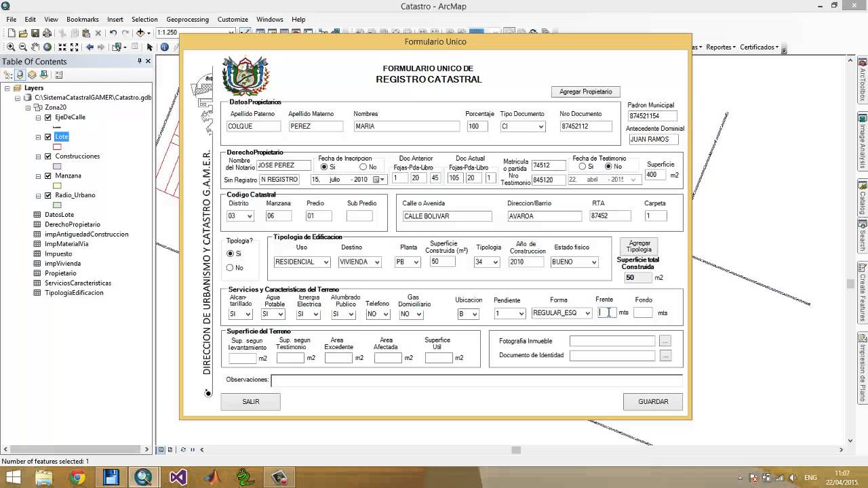Image resolution: width=868 pixels, height=488 pixels.
Task: Print the map using printer icon
Action: [47, 33]
